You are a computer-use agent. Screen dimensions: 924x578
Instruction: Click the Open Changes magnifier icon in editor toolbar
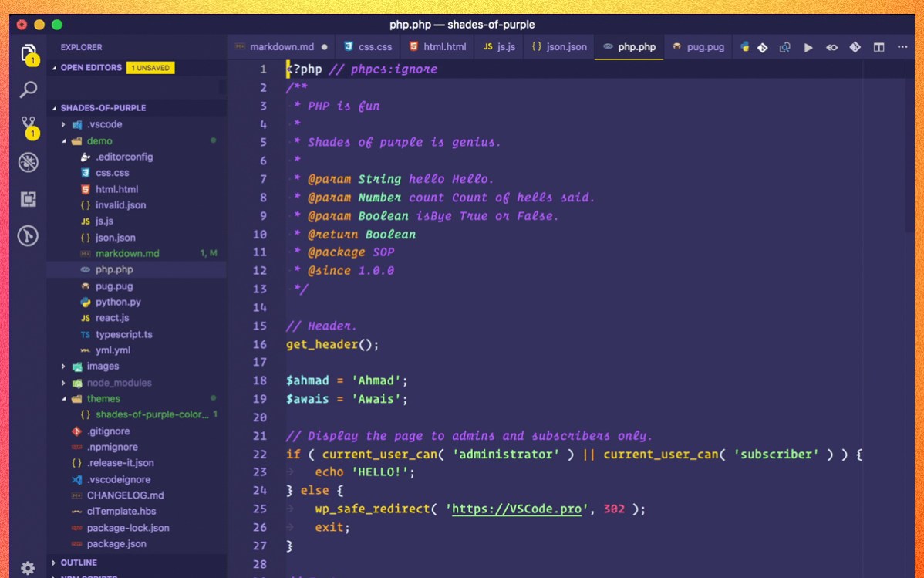[785, 47]
